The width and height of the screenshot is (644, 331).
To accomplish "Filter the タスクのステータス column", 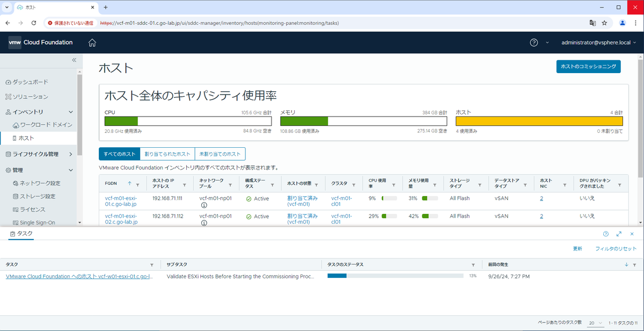I will click(x=473, y=265).
